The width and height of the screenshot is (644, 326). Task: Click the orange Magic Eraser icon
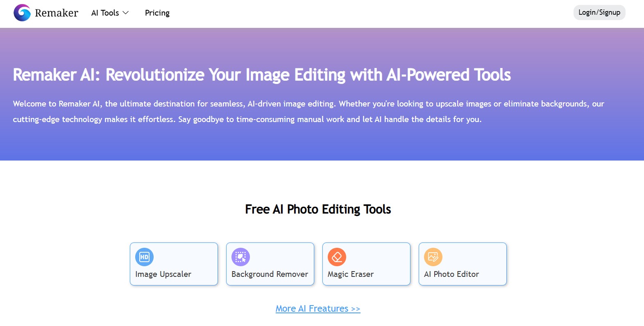pyautogui.click(x=337, y=257)
